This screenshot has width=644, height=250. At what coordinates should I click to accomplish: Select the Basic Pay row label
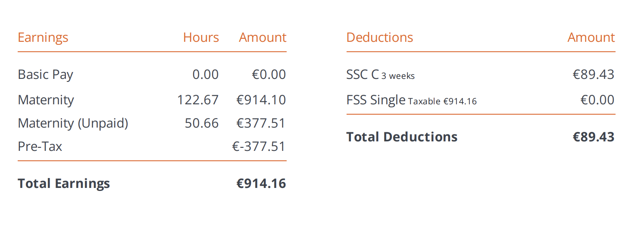(45, 75)
